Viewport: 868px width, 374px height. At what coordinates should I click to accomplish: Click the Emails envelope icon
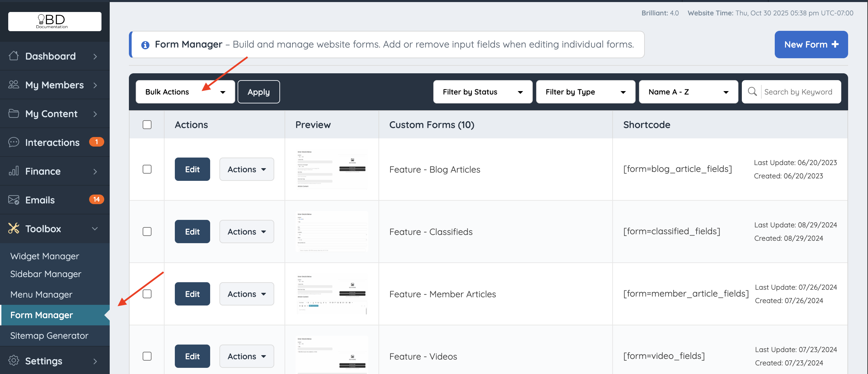(x=14, y=200)
